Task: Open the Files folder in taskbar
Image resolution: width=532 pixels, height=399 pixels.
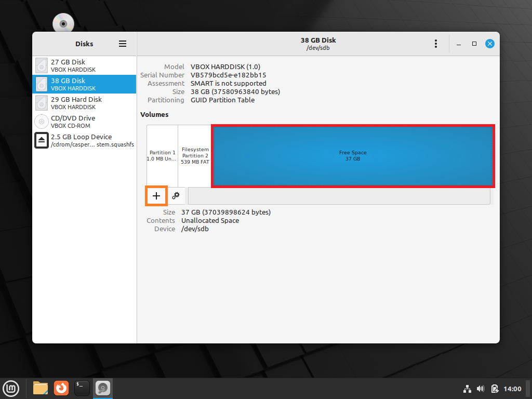Action: (41, 388)
